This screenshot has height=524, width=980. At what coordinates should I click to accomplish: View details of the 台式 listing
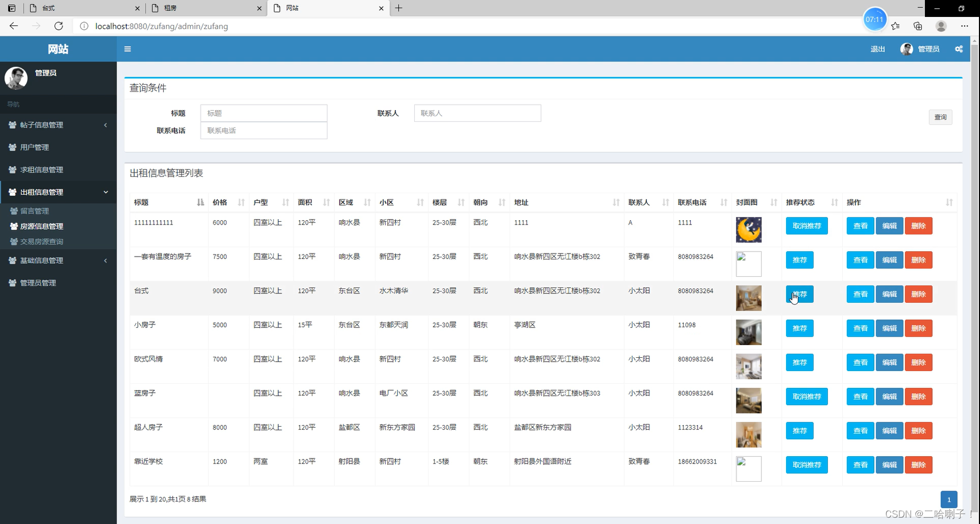[860, 294]
